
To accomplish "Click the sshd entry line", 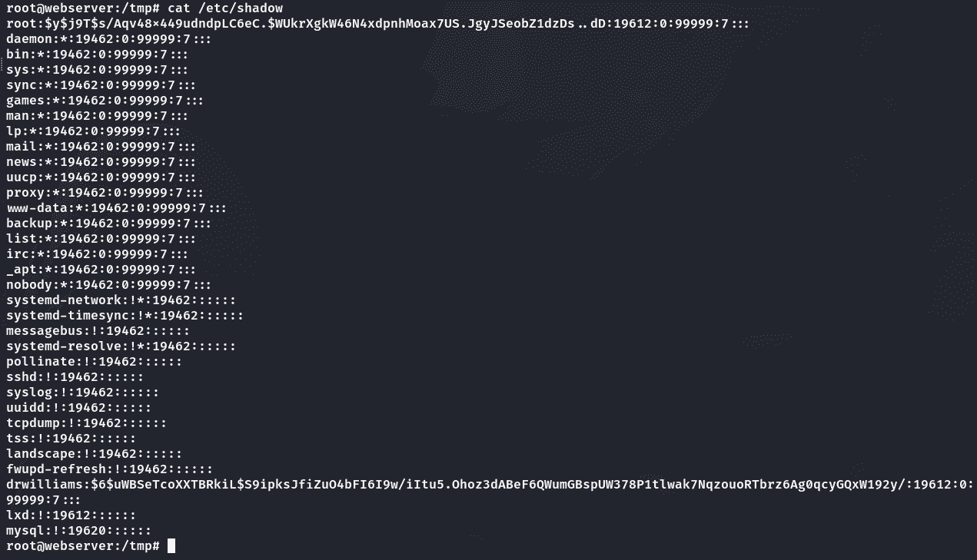I will pyautogui.click(x=75, y=377).
